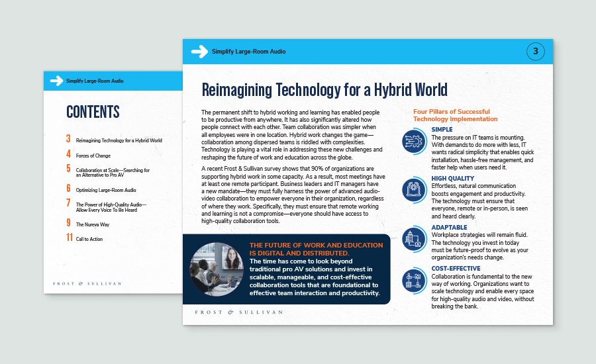Click the white arrow on page 3 header
Image resolution: width=596 pixels, height=364 pixels.
pos(199,52)
